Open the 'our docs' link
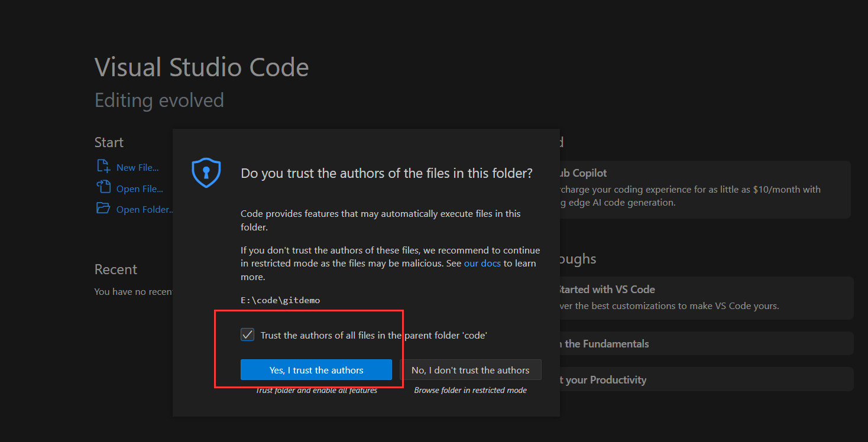The width and height of the screenshot is (868, 442). [482, 263]
